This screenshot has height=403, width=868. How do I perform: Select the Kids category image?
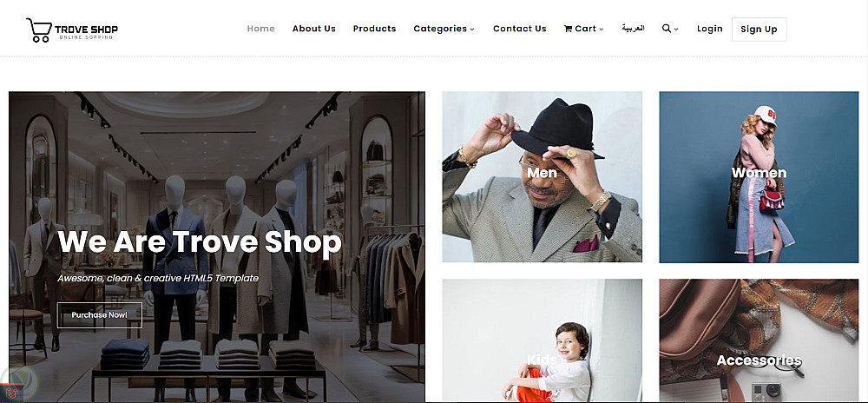pyautogui.click(x=542, y=340)
